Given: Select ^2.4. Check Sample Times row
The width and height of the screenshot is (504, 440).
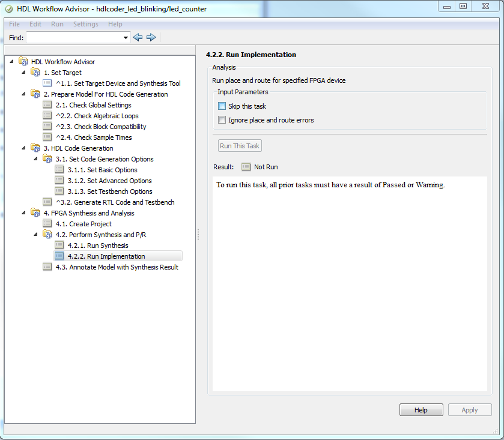Looking at the screenshot, I should pos(94,137).
